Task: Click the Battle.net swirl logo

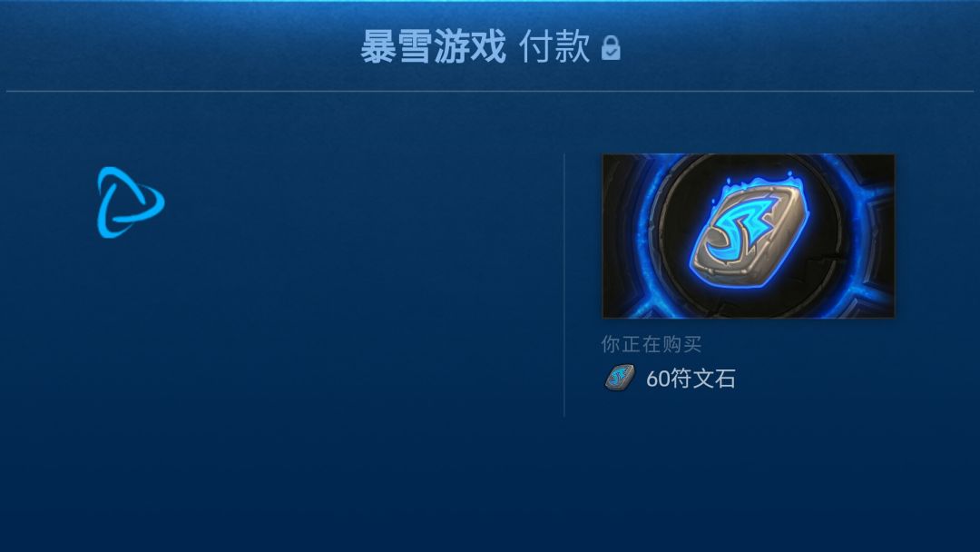Action: [131, 202]
